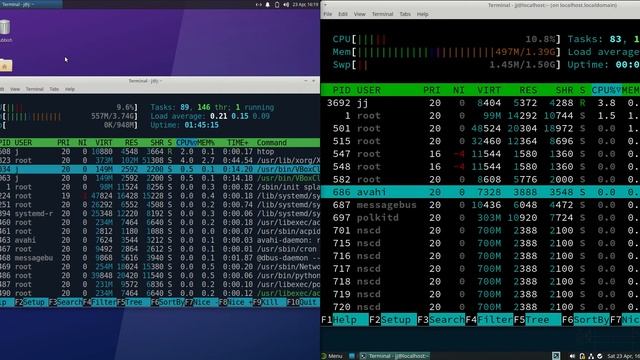Click the terminal tray icon in bottom panel
This screenshot has width=640, height=360.
click(x=556, y=356)
